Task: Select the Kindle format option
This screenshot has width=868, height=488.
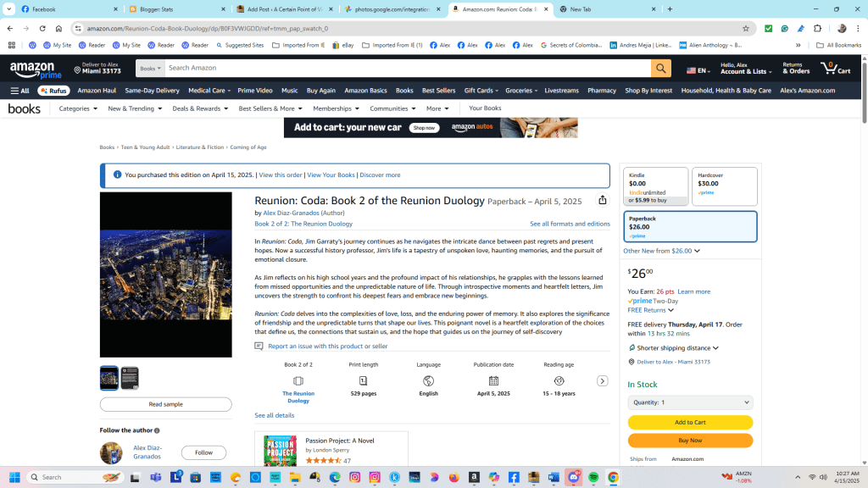Action: (x=655, y=186)
